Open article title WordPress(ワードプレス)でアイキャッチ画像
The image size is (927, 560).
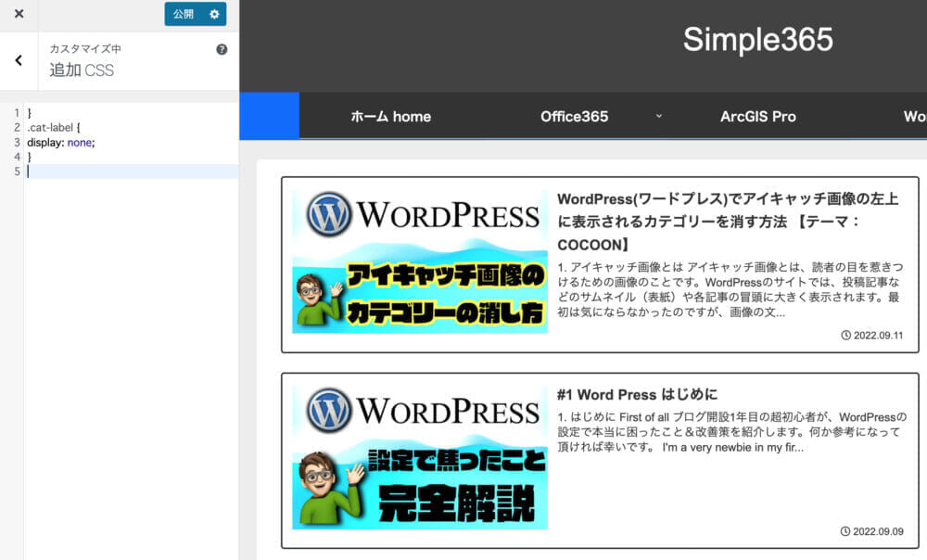coord(729,222)
